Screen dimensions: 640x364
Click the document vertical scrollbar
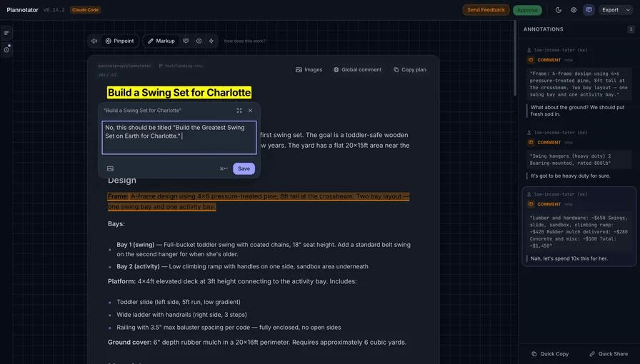coord(515,59)
